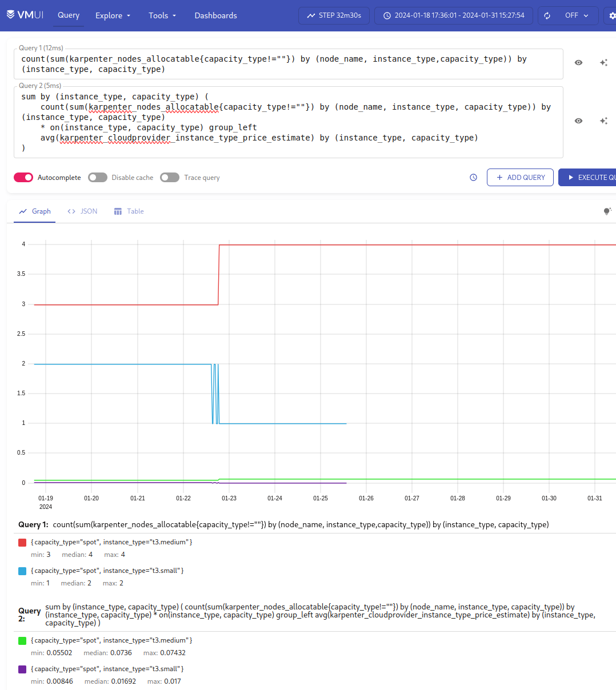This screenshot has height=690, width=616.
Task: Prettify Query 2 with sparkle icon
Action: point(603,121)
